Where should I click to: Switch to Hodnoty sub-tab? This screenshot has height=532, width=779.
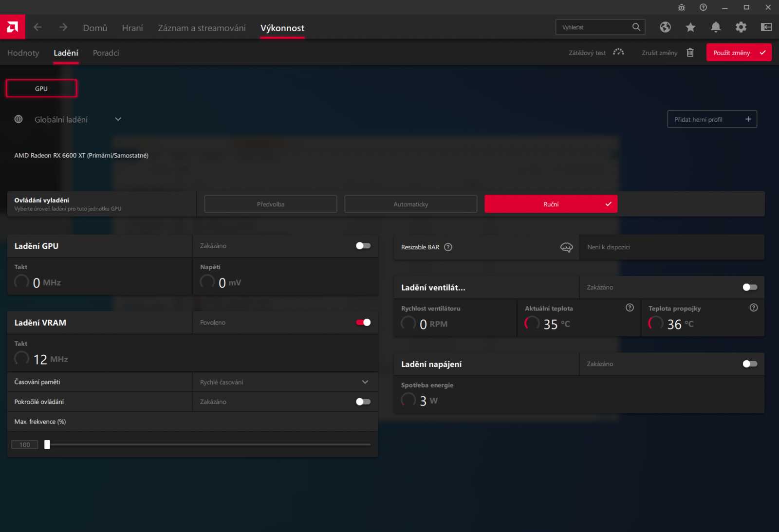tap(23, 53)
